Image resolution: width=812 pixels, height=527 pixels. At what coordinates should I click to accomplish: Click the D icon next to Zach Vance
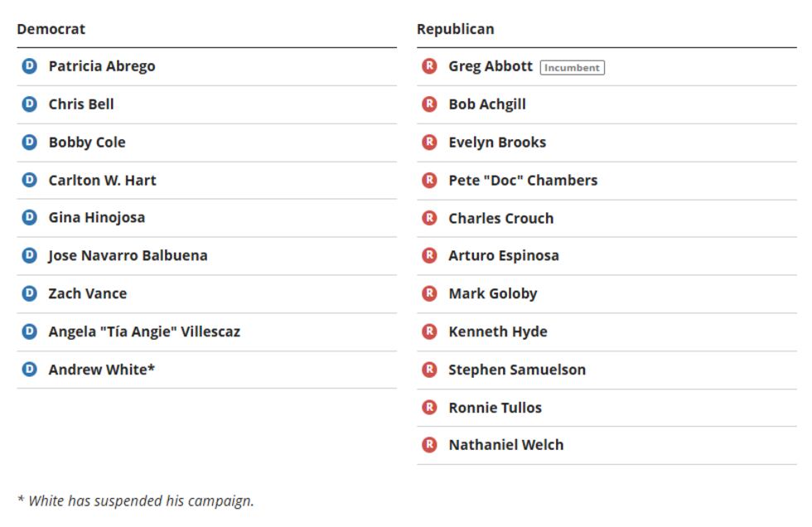click(29, 293)
